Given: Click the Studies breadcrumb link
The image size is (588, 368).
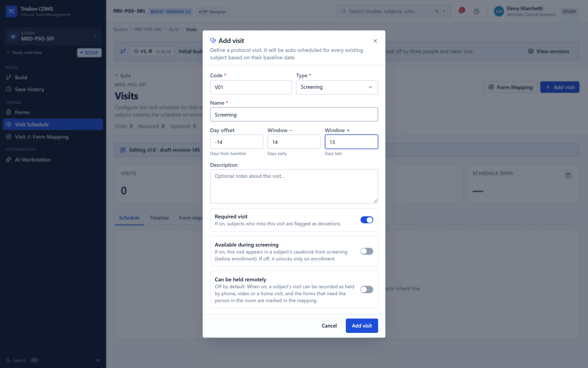Looking at the screenshot, I should (x=120, y=29).
